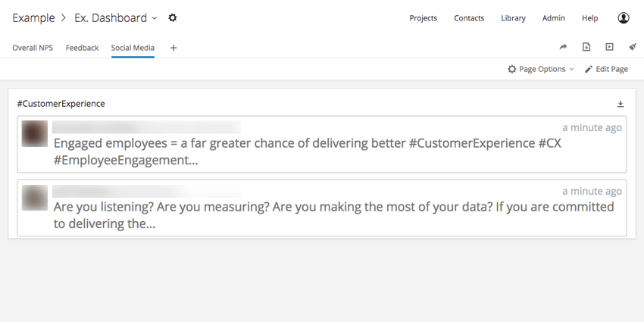Select the Social Media tab

pyautogui.click(x=133, y=48)
